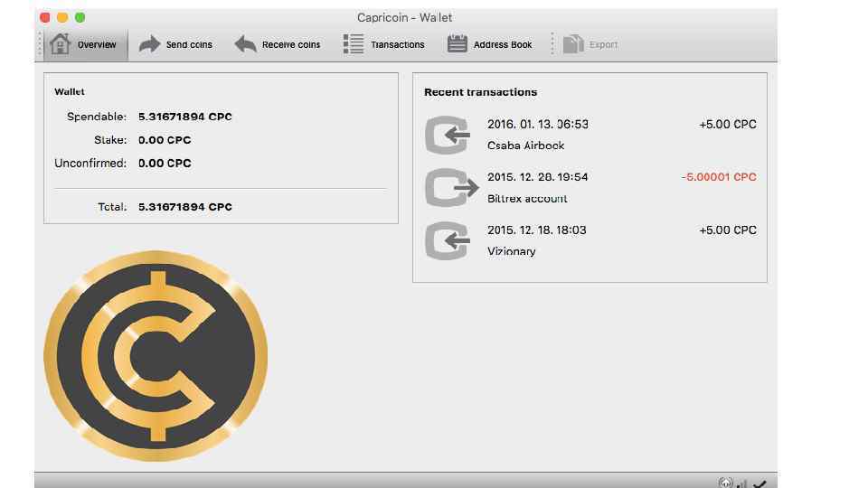Click the Wallet section heading
Image resolution: width=868 pixels, height=488 pixels.
[x=70, y=92]
